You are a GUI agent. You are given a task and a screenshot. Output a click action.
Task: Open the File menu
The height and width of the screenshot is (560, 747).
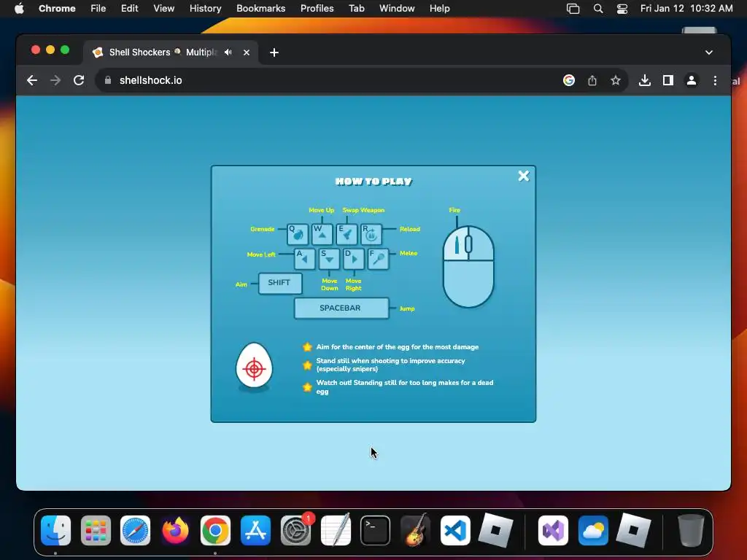[98, 9]
